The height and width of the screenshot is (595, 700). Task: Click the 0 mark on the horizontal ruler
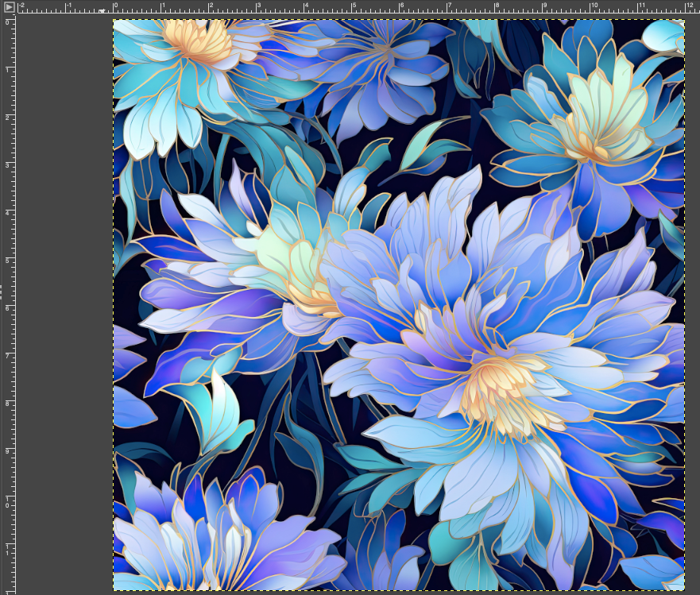(114, 10)
